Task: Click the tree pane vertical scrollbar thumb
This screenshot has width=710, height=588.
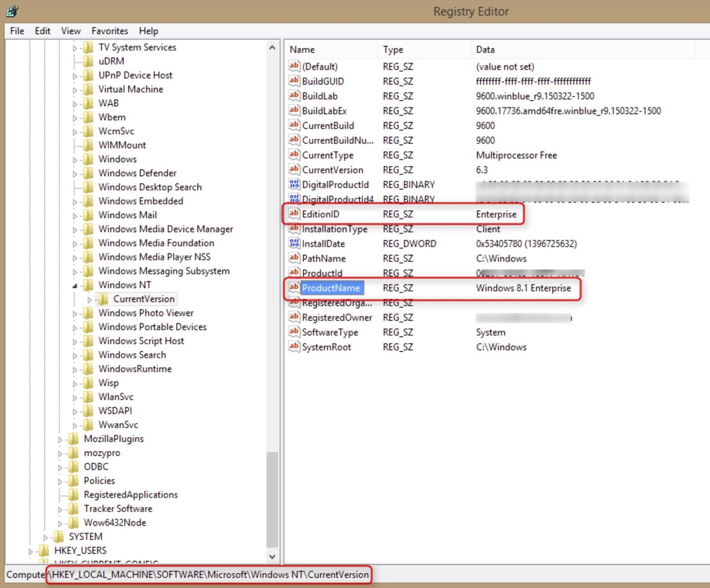Action: (272, 499)
